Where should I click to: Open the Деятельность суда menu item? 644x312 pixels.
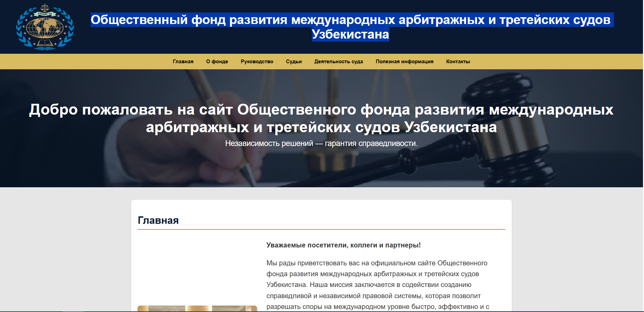point(338,62)
